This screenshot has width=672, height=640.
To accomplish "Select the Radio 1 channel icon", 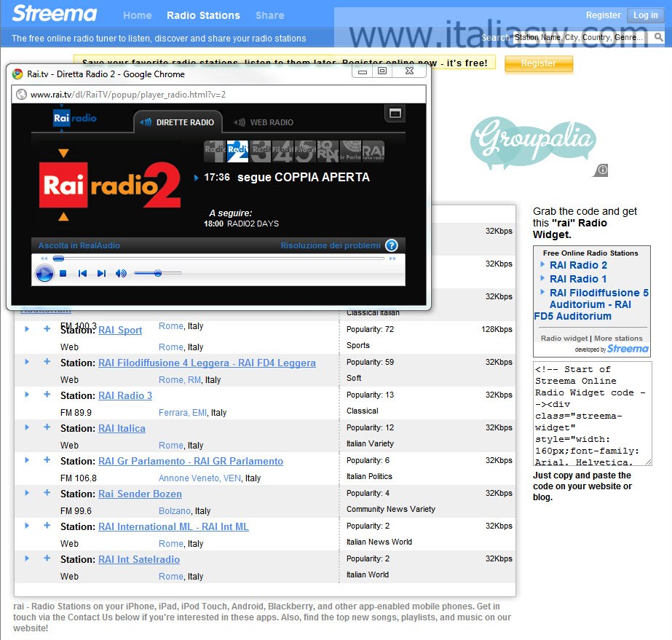I will tap(215, 151).
